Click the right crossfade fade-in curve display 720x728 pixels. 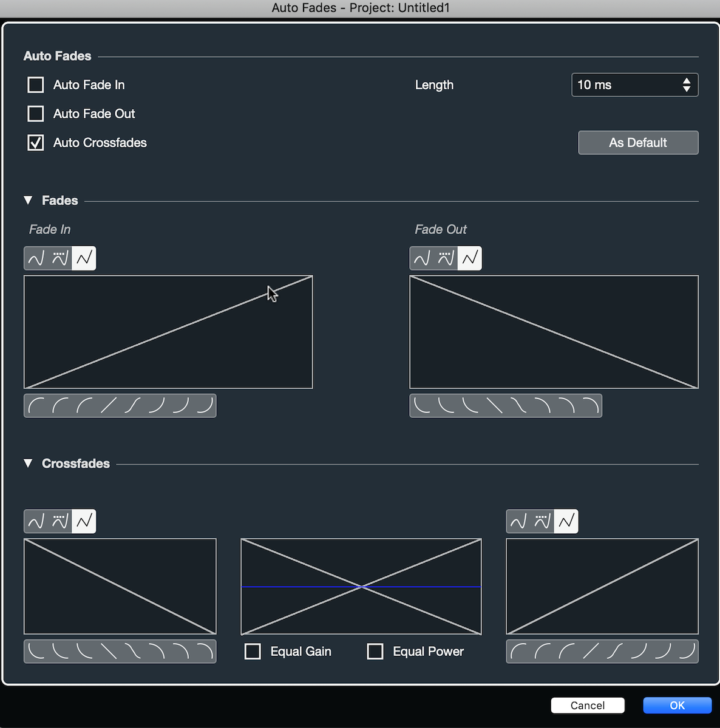602,587
